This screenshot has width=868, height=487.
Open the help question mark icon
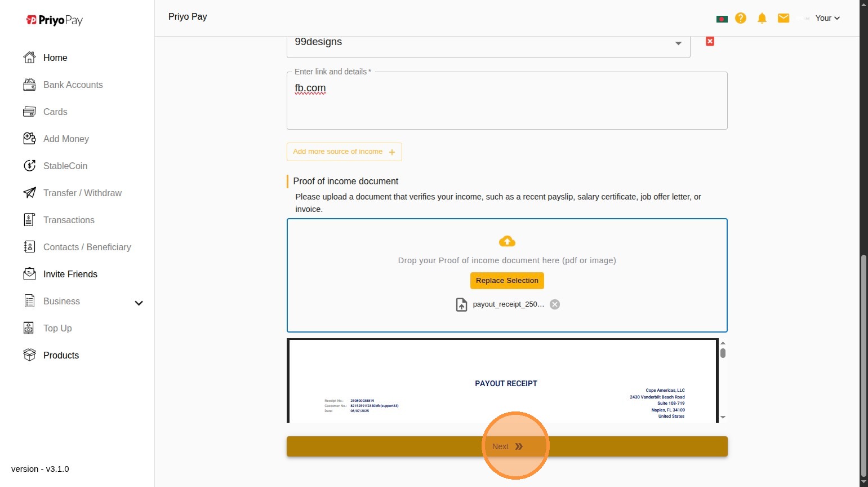point(741,18)
